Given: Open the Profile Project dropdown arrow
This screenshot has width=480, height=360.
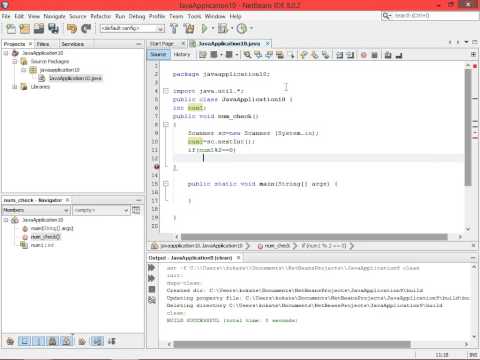Looking at the screenshot, I should pos(251,29).
